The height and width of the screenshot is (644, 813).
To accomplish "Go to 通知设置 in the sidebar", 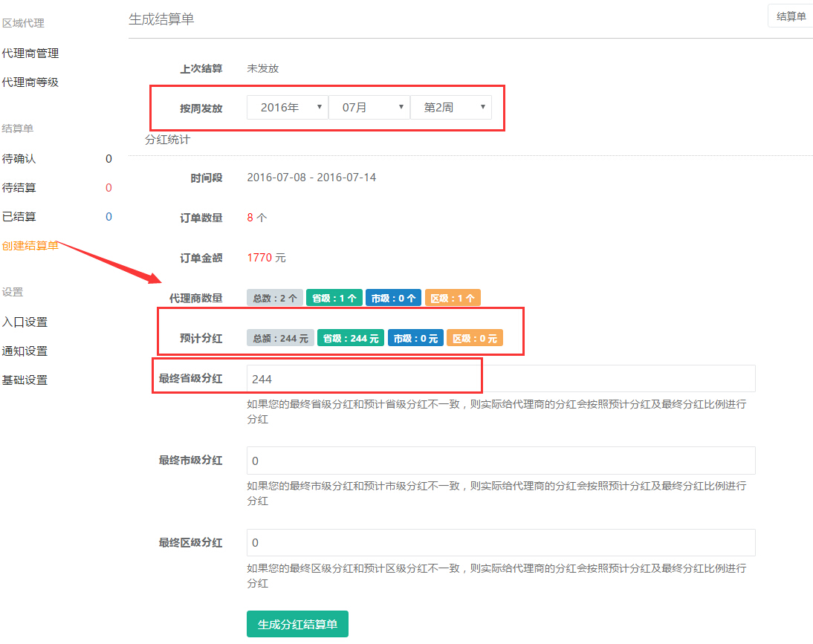I will [25, 351].
